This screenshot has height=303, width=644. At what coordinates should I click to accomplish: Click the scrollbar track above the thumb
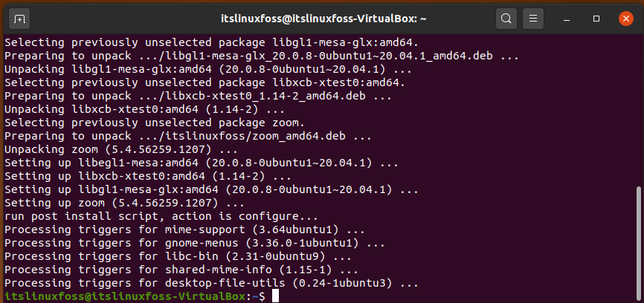point(638,111)
